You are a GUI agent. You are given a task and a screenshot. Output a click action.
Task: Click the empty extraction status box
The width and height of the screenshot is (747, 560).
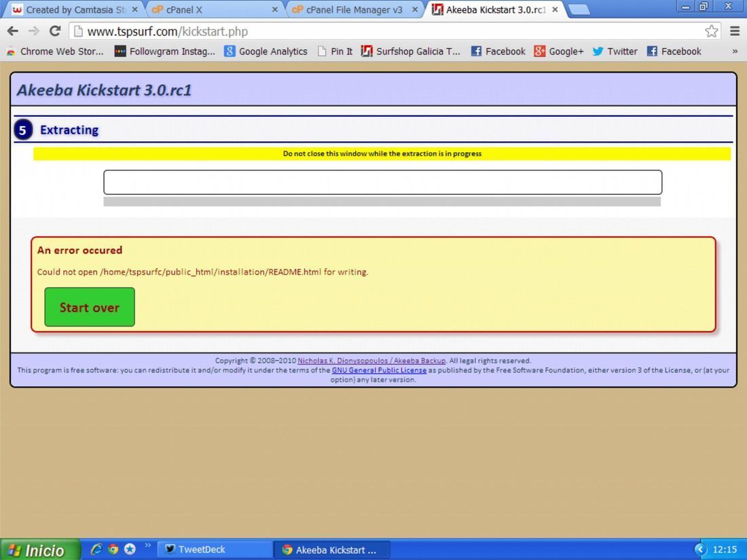point(382,183)
